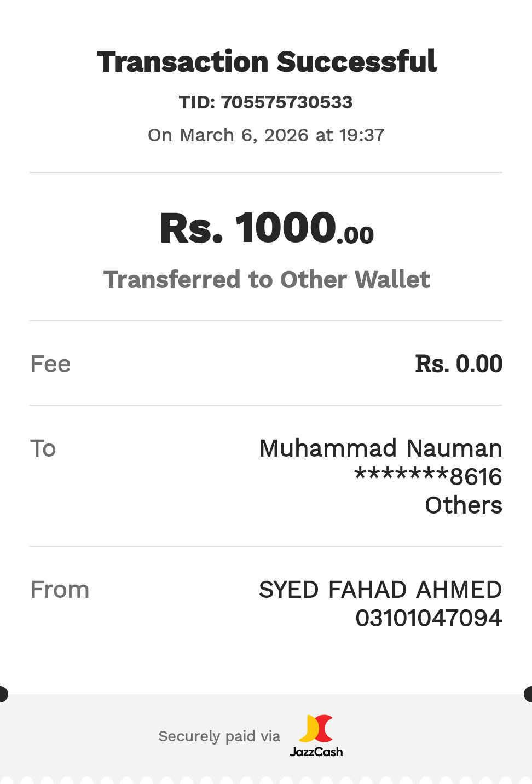Click the Rs. 0.00 fee value
The image size is (532, 784).
(459, 364)
